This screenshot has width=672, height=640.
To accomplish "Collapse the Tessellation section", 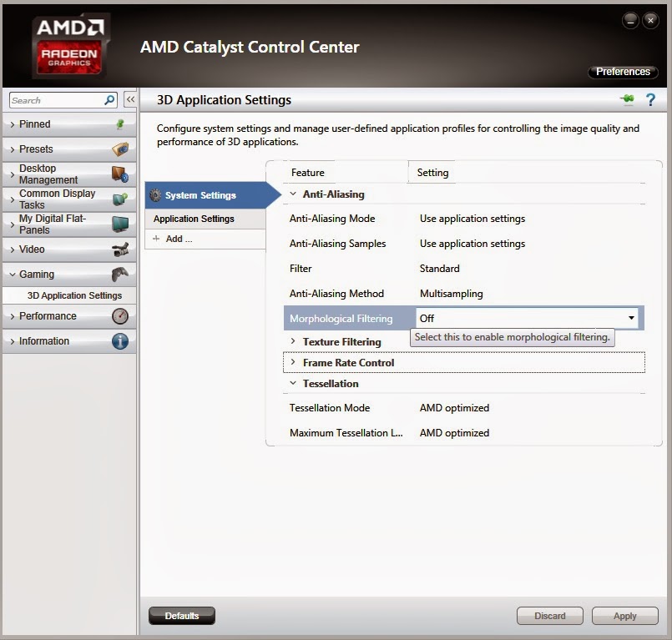I will (293, 383).
